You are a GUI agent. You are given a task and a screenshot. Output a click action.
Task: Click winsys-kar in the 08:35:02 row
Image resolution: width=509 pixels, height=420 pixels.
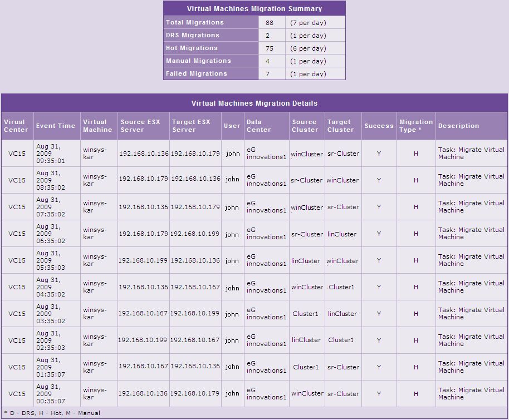[x=95, y=180]
